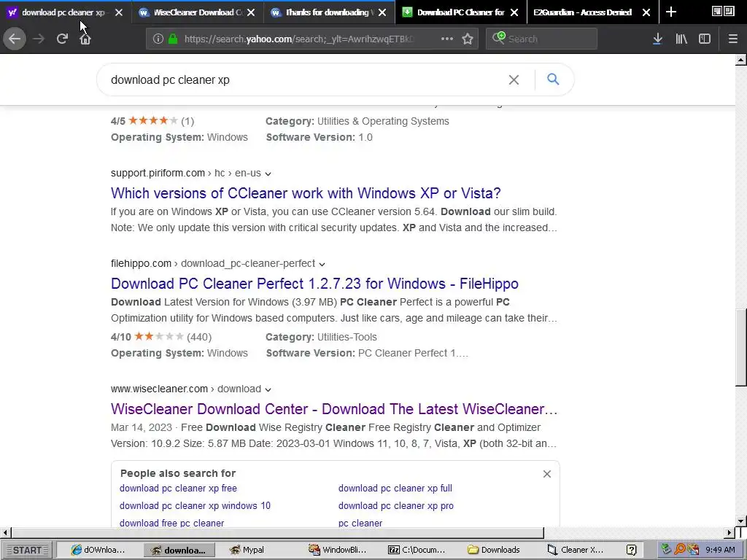Dismiss the 'People also search for' box
The image size is (747, 560).
pyautogui.click(x=547, y=474)
